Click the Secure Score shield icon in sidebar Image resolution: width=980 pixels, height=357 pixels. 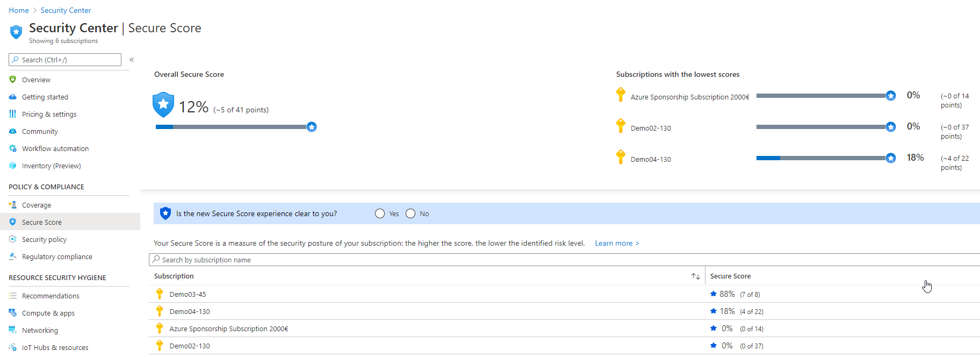click(x=13, y=222)
